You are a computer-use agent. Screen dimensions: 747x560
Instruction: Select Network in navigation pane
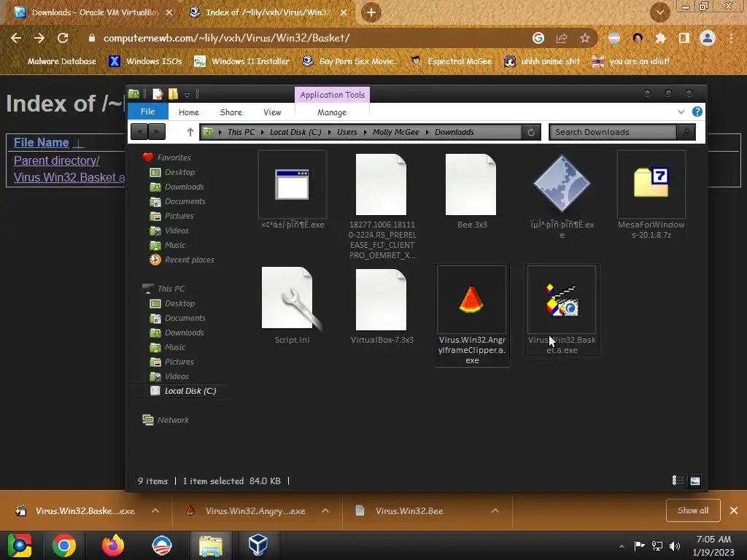tap(166, 420)
